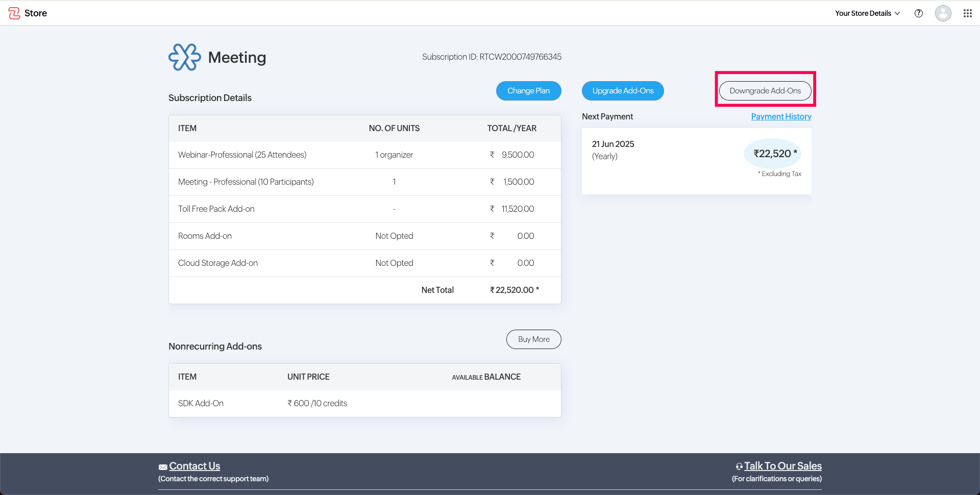Click the (Yearly) billing cycle label
The width and height of the screenshot is (980, 495).
[605, 156]
